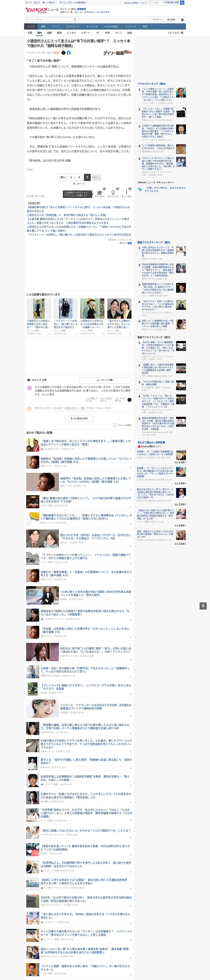Viewport: 210px width, 980px height.
Task: Go to article page 2
Action: [x=79, y=177]
